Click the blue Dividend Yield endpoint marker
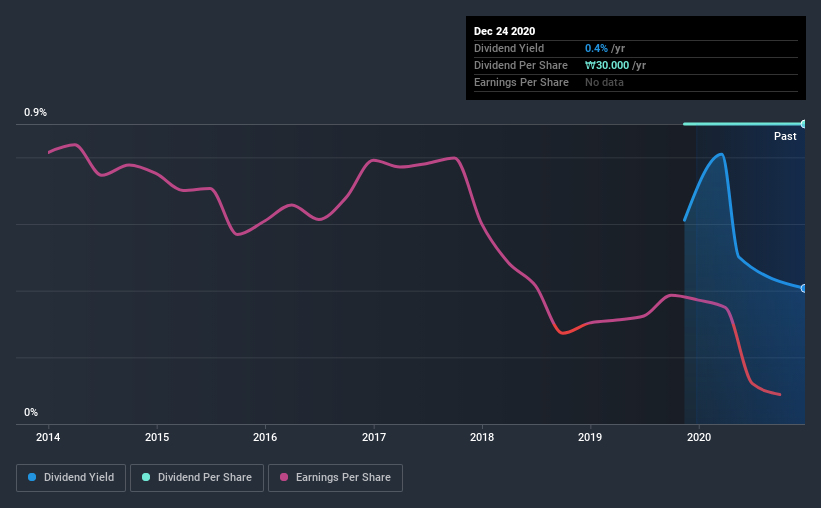 click(803, 288)
